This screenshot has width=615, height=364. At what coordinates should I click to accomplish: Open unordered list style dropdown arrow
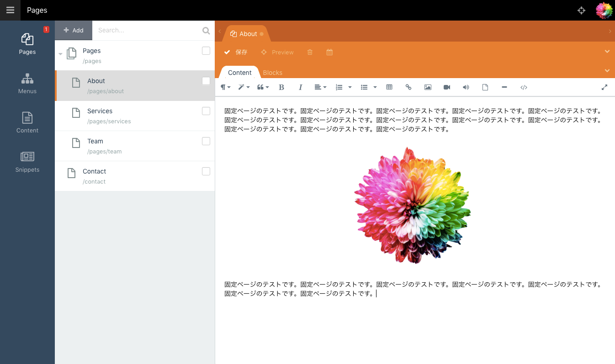pyautogui.click(x=375, y=87)
